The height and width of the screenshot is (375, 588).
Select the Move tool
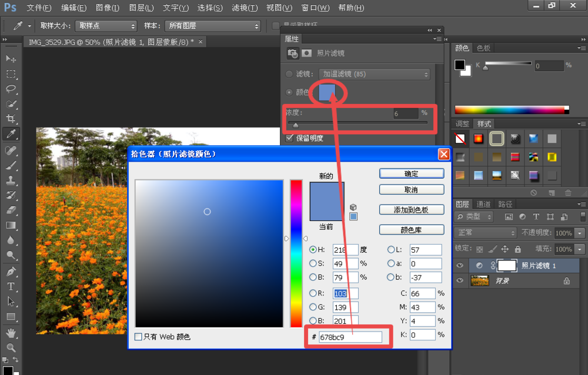[x=11, y=59]
